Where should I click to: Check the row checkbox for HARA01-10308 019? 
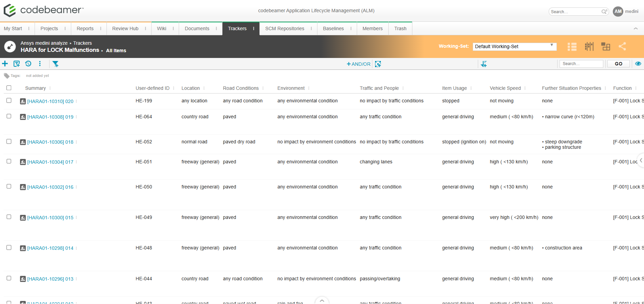[9, 116]
